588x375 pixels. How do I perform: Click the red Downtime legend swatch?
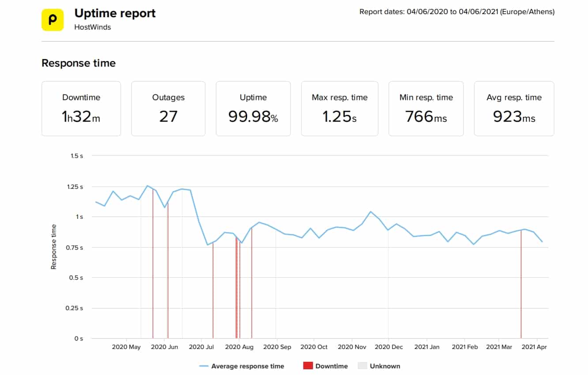click(308, 366)
